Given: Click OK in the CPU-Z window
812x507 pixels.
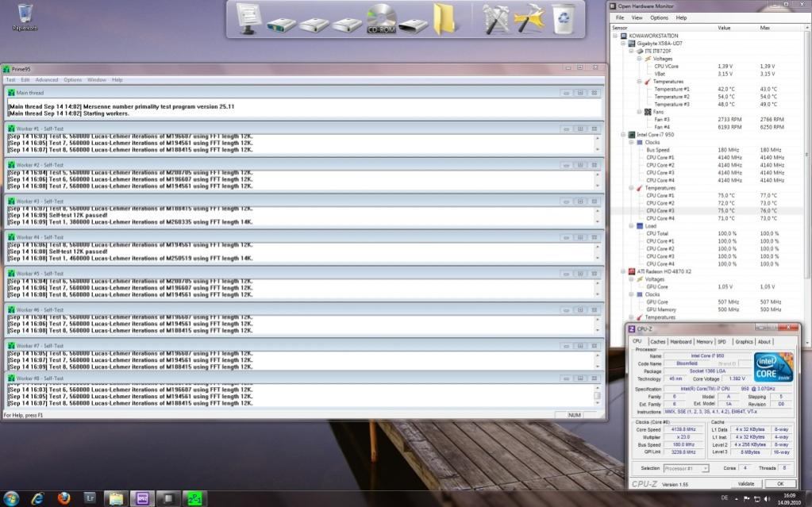Looking at the screenshot, I should [780, 484].
